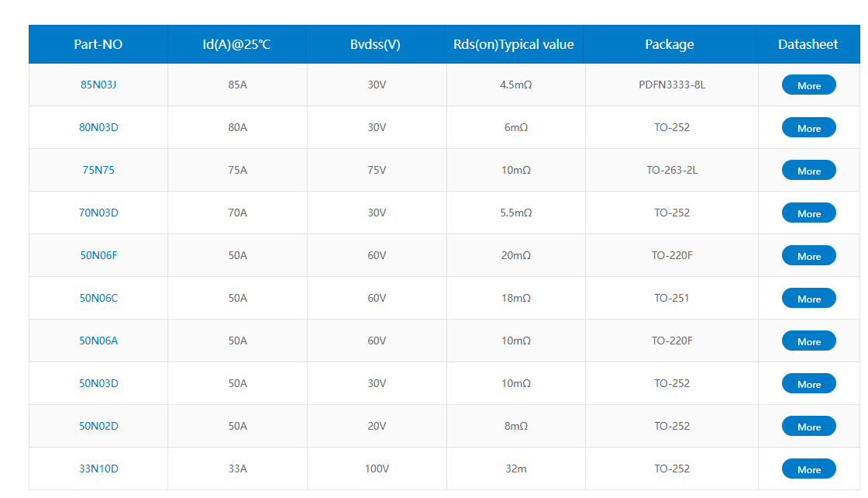This screenshot has width=868, height=498.
Task: Open datasheet More button for 50N06C
Action: (x=808, y=299)
